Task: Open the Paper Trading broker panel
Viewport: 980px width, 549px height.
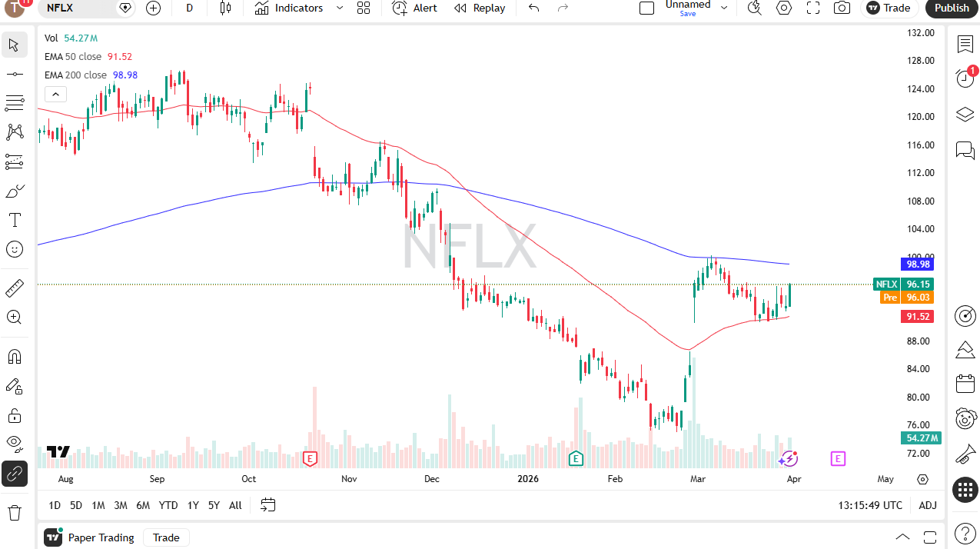Action: tap(91, 537)
